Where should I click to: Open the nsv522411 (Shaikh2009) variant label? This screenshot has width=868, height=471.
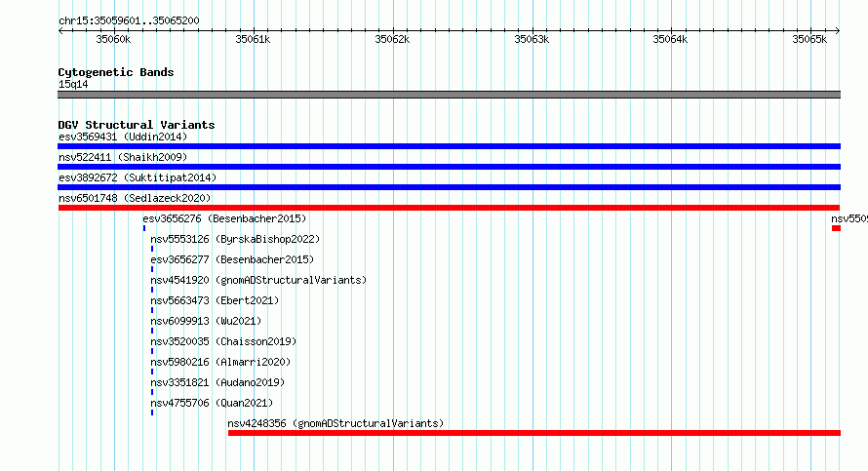(x=123, y=157)
